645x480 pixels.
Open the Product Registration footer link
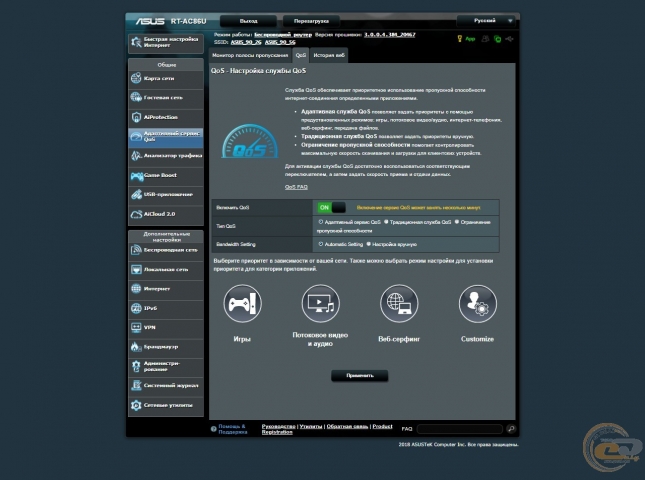pos(327,429)
